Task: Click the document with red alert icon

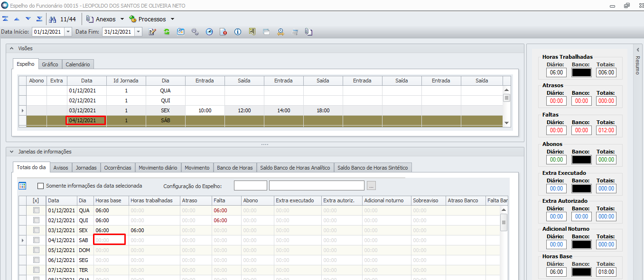Action: pos(224,32)
